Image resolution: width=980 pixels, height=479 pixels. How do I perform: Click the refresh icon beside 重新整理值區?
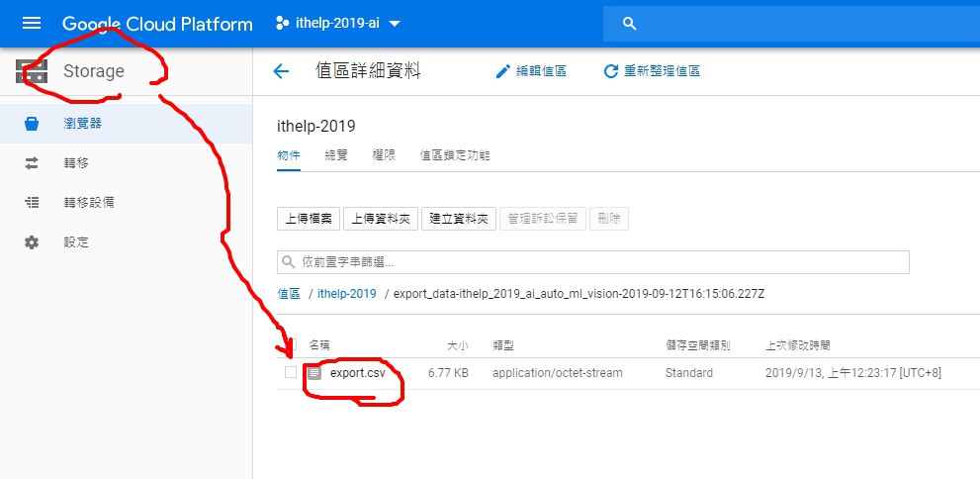click(610, 71)
